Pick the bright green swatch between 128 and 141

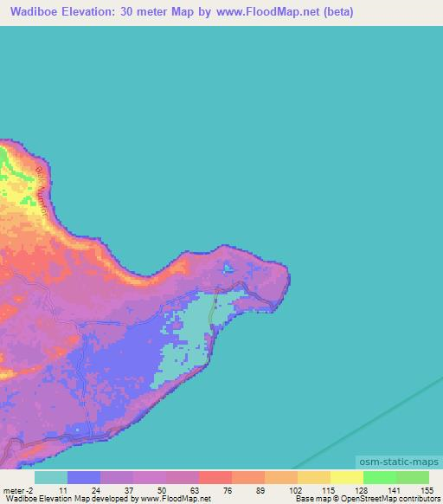point(380,477)
